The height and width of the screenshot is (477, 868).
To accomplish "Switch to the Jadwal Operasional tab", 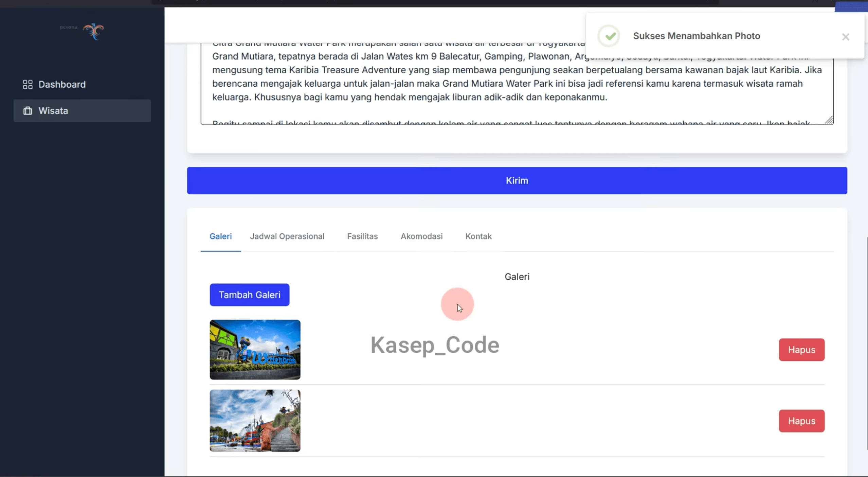I will (x=287, y=236).
